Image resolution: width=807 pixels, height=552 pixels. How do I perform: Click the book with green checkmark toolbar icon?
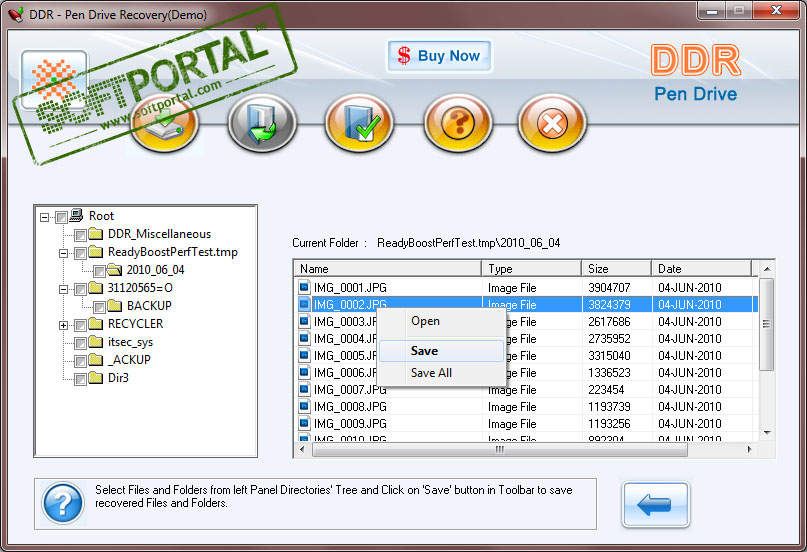(359, 123)
